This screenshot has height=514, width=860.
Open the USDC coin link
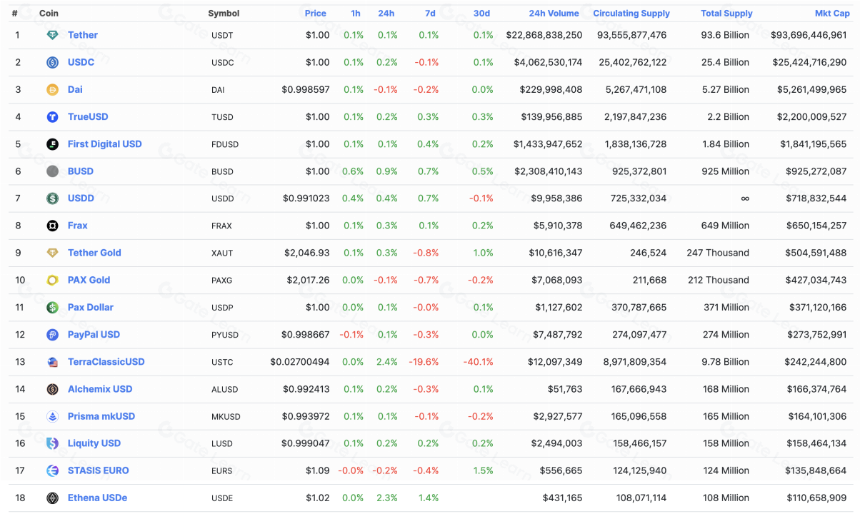coord(81,63)
